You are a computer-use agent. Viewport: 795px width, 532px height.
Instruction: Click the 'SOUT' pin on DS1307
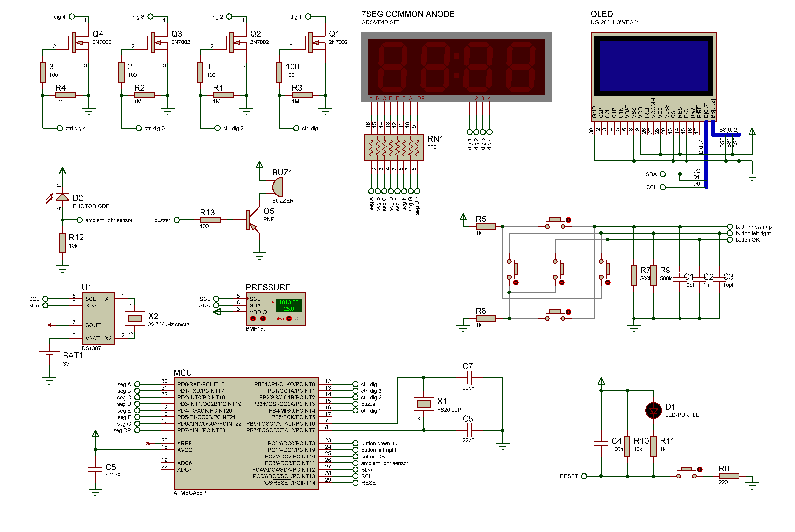[93, 325]
